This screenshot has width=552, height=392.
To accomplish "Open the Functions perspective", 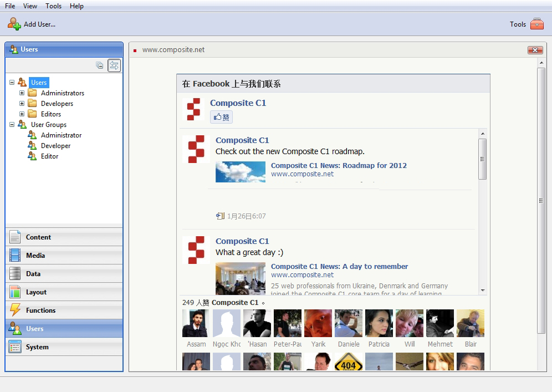I will coord(64,310).
